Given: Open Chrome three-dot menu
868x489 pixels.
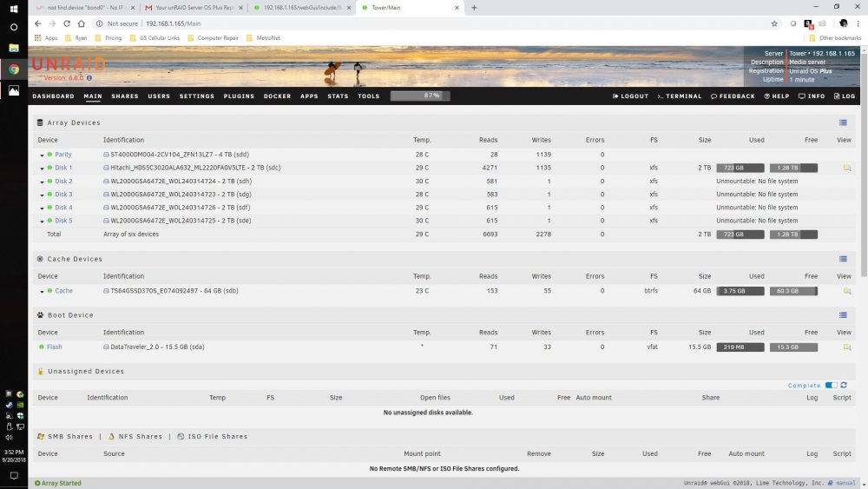Looking at the screenshot, I should coord(858,23).
